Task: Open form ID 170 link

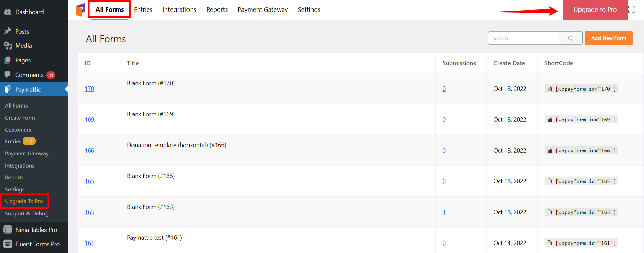Action: click(89, 89)
